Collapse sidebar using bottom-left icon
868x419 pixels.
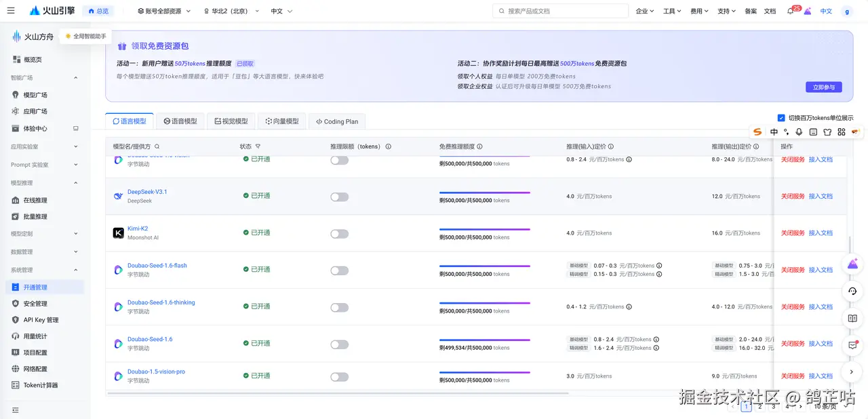coord(16,410)
